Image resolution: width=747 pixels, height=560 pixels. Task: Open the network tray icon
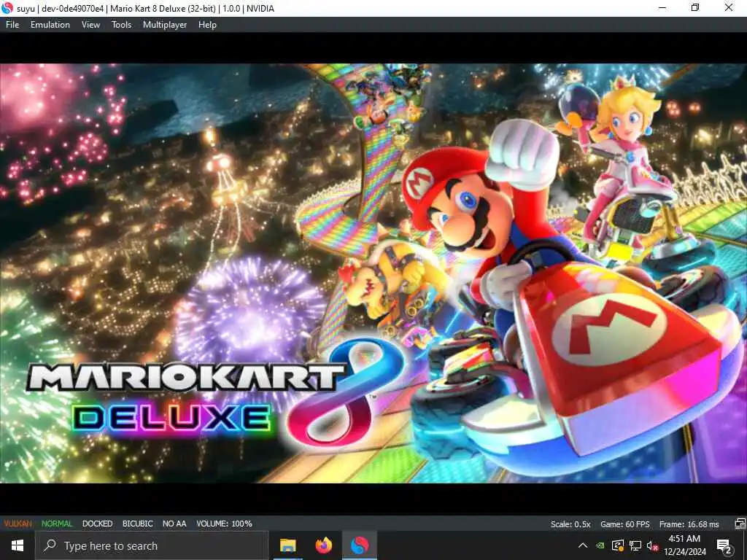(635, 545)
